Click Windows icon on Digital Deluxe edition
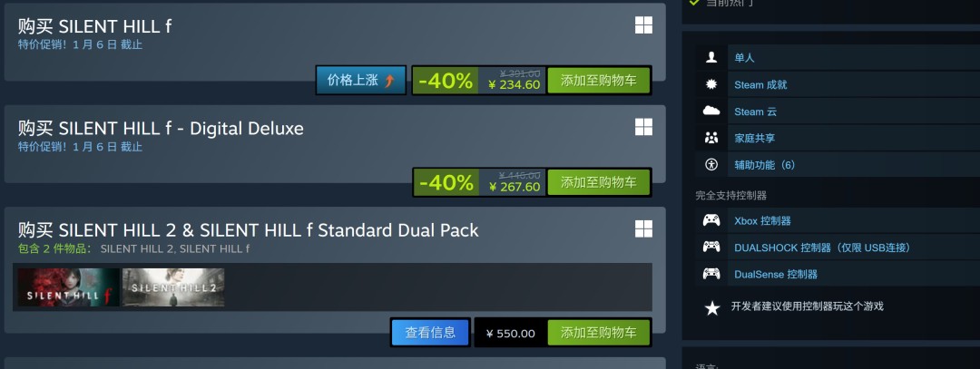Image resolution: width=980 pixels, height=369 pixels. coord(643,127)
